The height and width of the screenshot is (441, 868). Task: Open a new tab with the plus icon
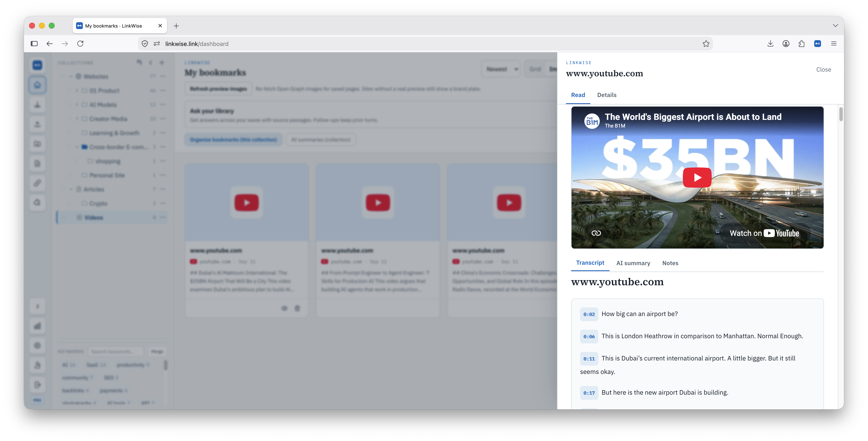176,26
